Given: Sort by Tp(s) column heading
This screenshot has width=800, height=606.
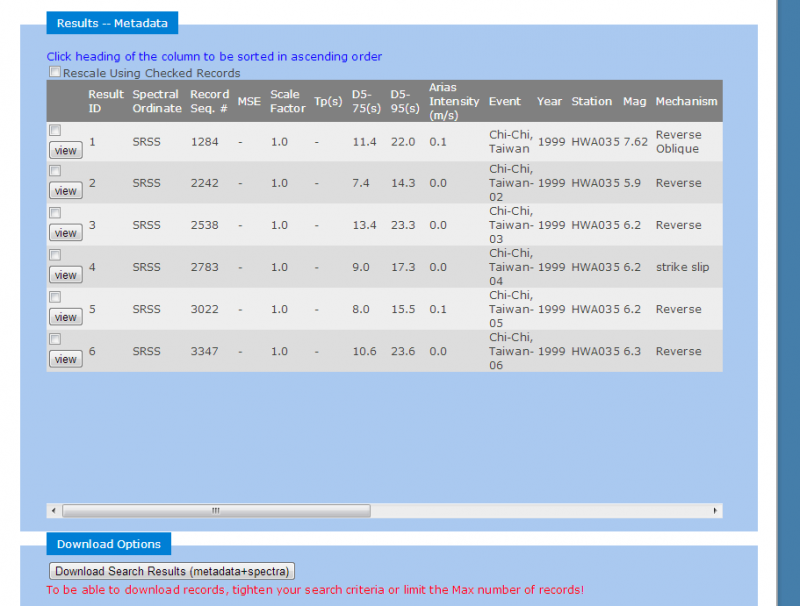Looking at the screenshot, I should [328, 102].
